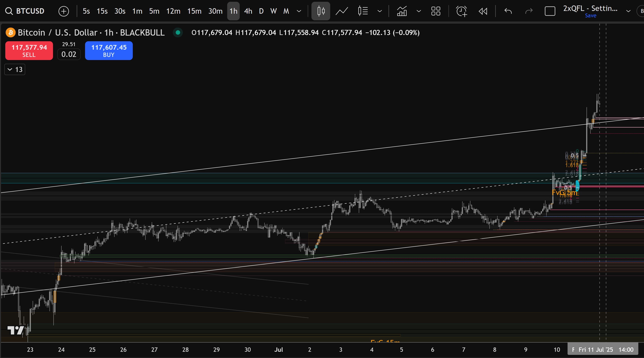Open the candlestick chart style selector

pos(321,11)
